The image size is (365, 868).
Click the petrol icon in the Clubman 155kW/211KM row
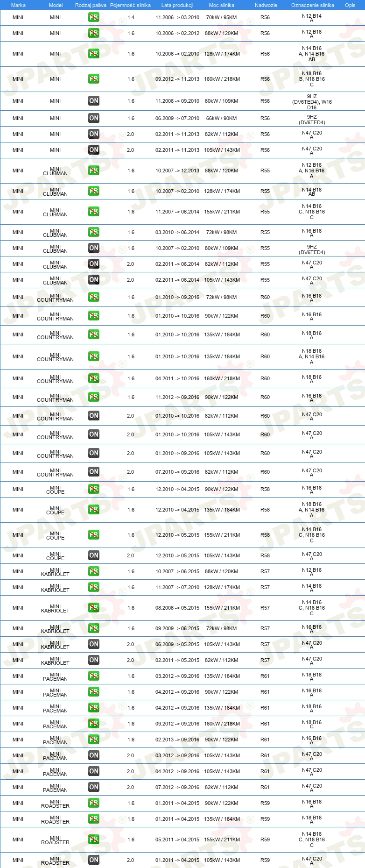pyautogui.click(x=94, y=212)
